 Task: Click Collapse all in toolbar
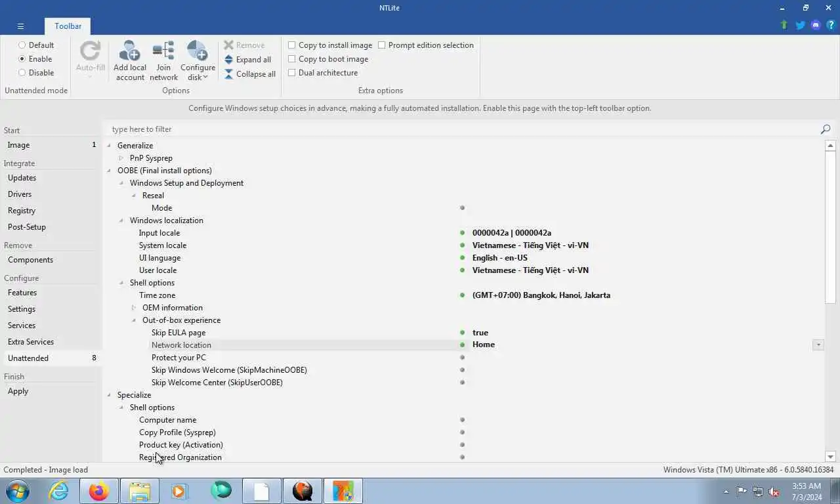coord(250,74)
